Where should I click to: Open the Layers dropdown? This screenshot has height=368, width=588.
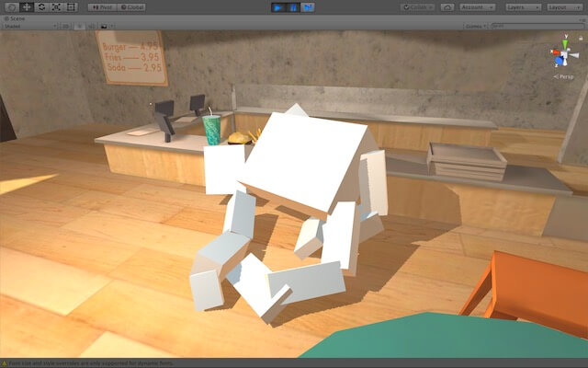[523, 7]
